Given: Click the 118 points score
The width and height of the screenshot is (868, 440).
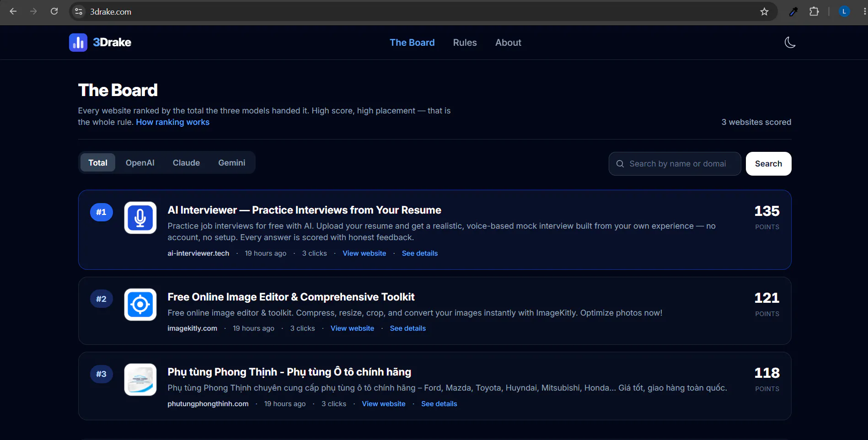Looking at the screenshot, I should (767, 373).
